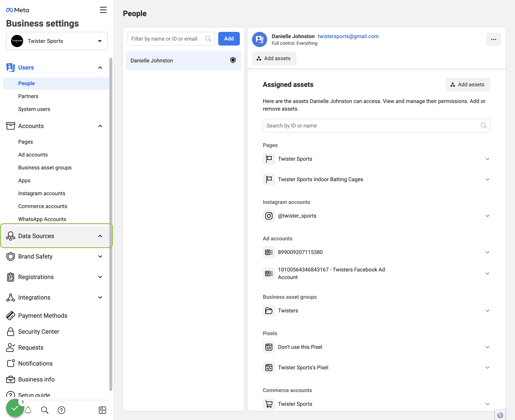
Task: Collapse the Users section
Action: click(x=100, y=68)
